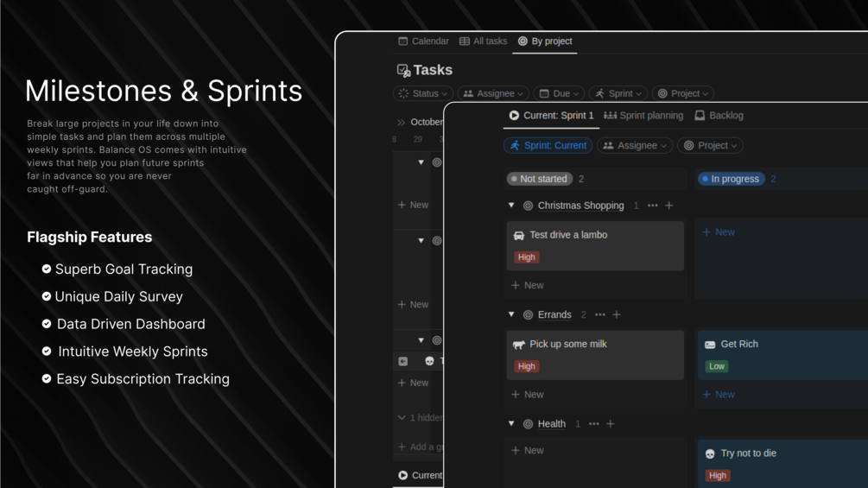
Task: Click the Not started status label
Action: pyautogui.click(x=540, y=179)
